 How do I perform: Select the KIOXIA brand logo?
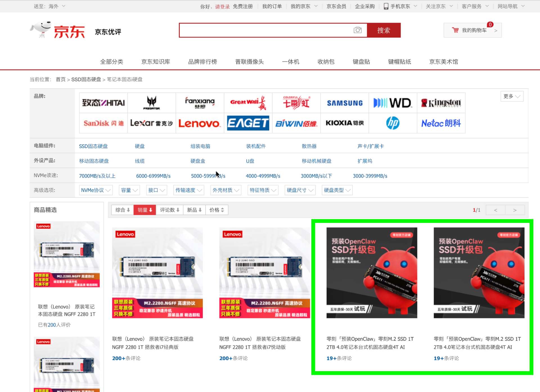pyautogui.click(x=345, y=123)
